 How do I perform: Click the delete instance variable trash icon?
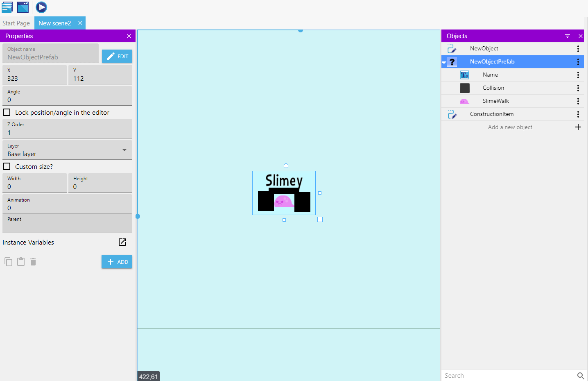coord(33,261)
